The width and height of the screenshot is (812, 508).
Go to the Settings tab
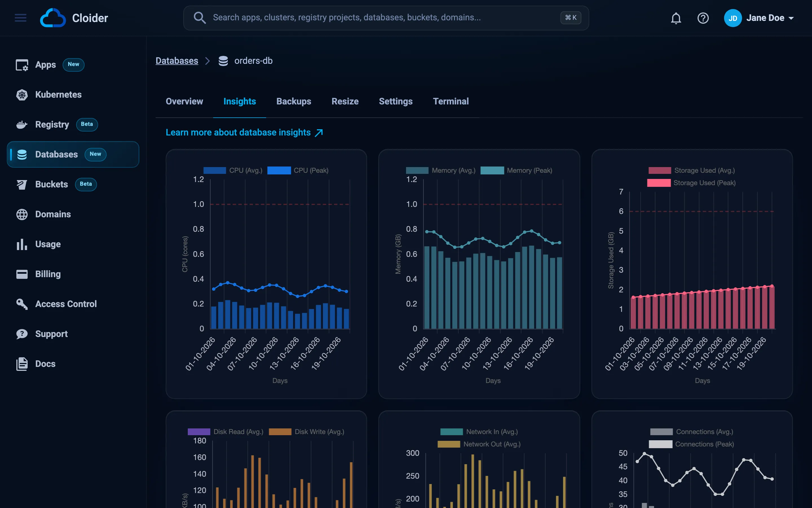(x=396, y=102)
